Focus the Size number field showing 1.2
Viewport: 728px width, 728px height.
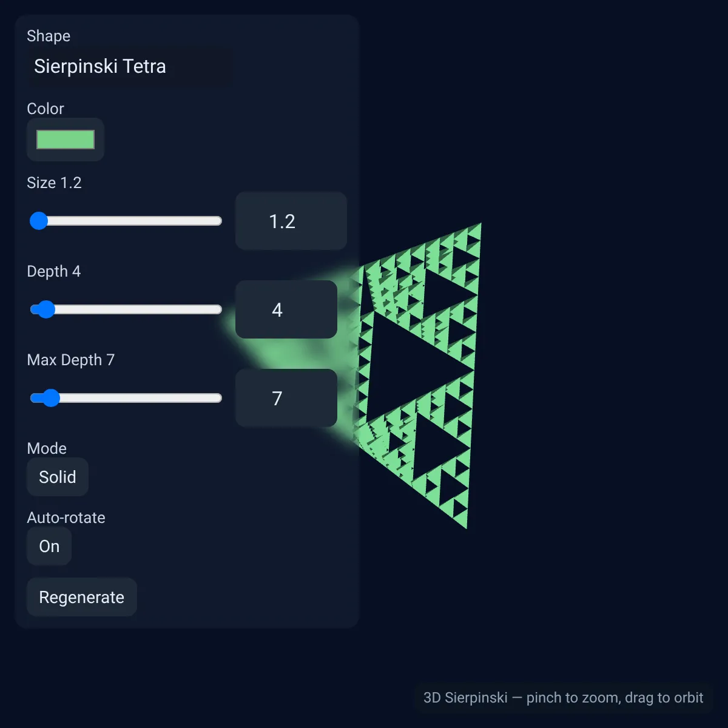291,221
